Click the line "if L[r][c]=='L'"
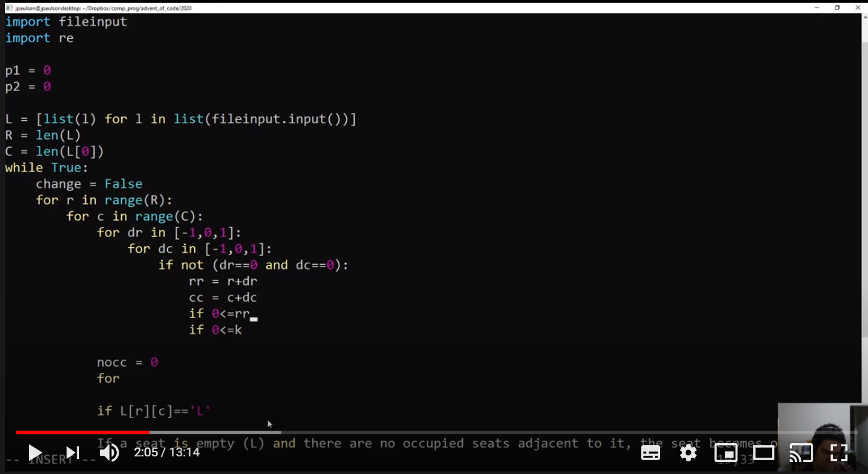 (154, 411)
